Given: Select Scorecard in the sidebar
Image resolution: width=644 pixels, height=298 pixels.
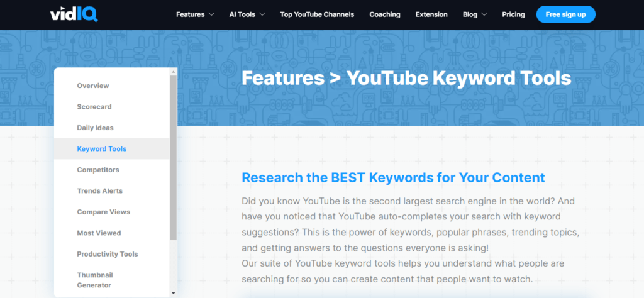Looking at the screenshot, I should [x=94, y=107].
